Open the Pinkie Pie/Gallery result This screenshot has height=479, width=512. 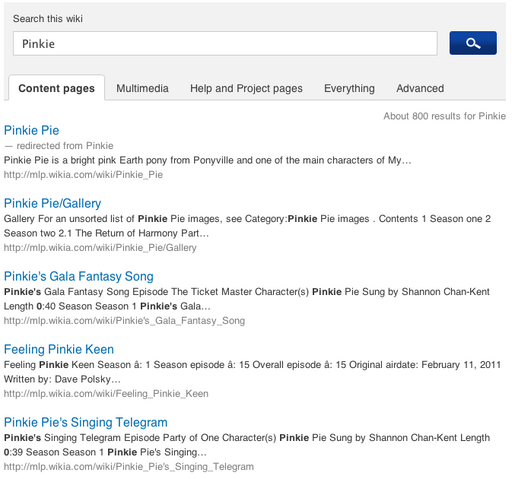(x=53, y=203)
